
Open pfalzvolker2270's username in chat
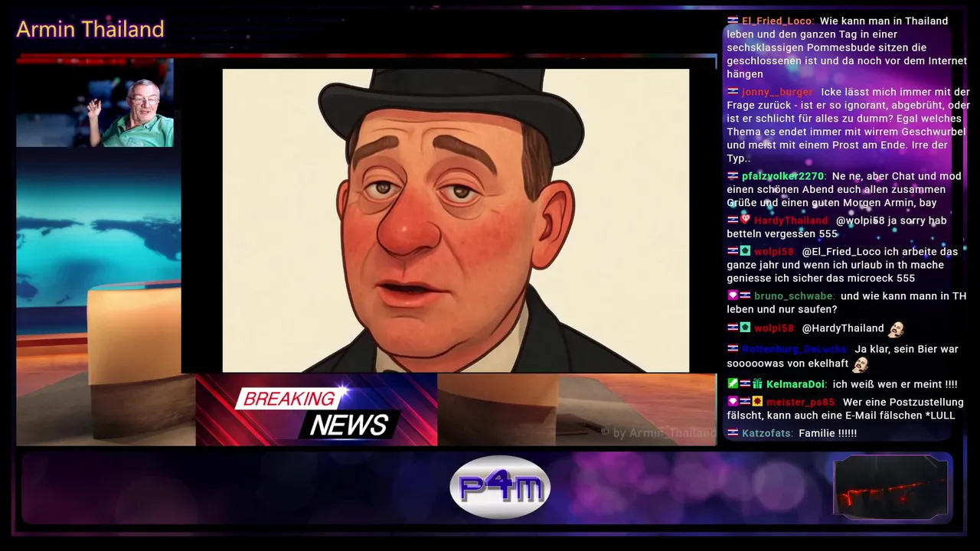pos(784,176)
